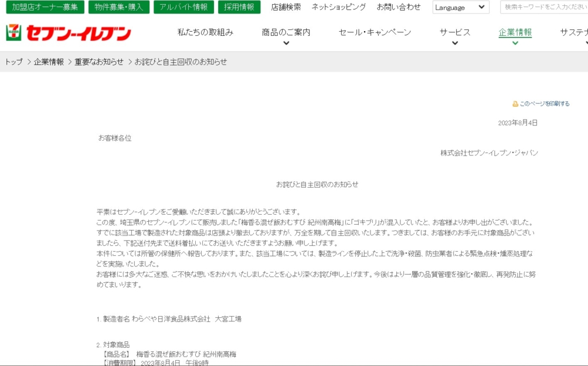588x366 pixels.
Task: Expand the 商品のご案内 menu chevron
Action: [x=286, y=43]
